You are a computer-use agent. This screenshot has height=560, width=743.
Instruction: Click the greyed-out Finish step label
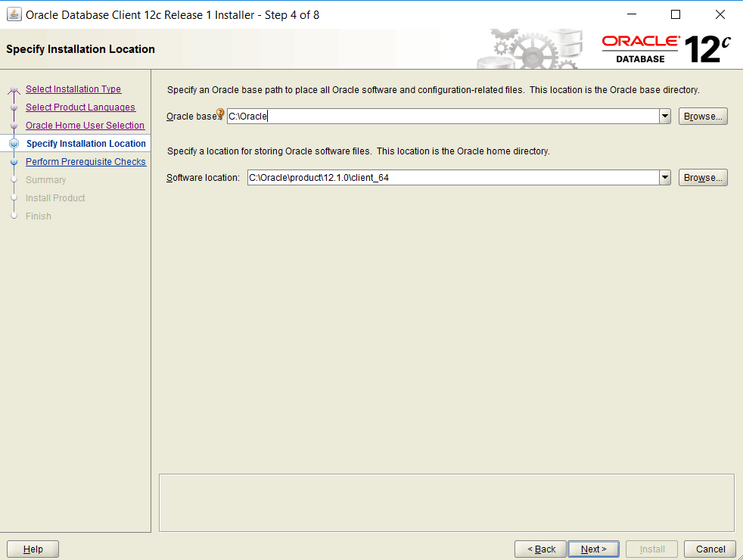coord(39,216)
